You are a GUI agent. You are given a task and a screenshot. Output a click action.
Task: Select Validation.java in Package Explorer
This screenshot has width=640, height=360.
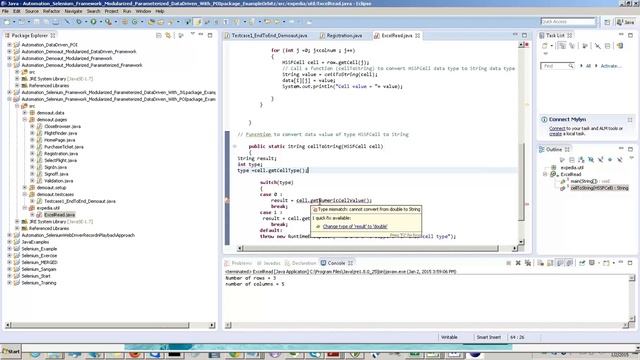(x=59, y=181)
